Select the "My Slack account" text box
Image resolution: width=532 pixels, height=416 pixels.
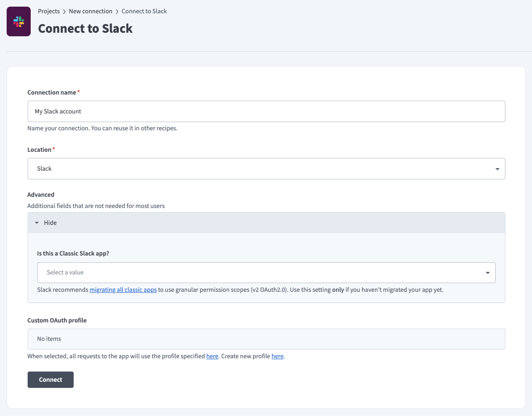266,111
